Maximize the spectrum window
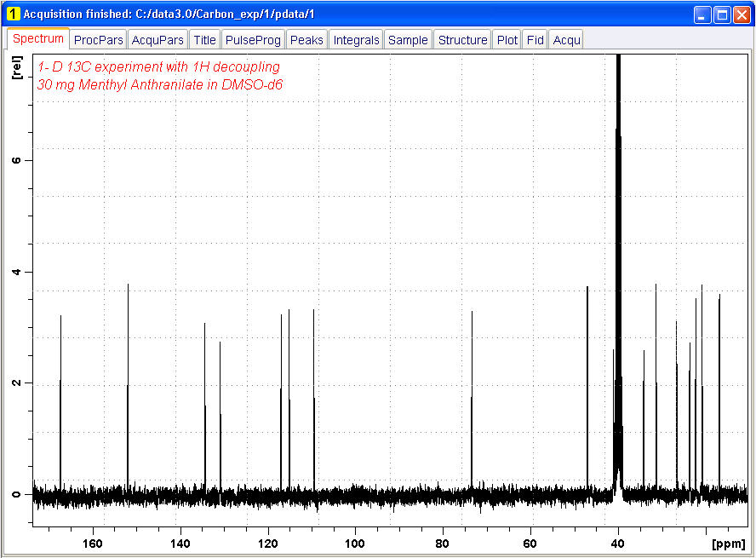The width and height of the screenshot is (756, 558). (x=722, y=15)
